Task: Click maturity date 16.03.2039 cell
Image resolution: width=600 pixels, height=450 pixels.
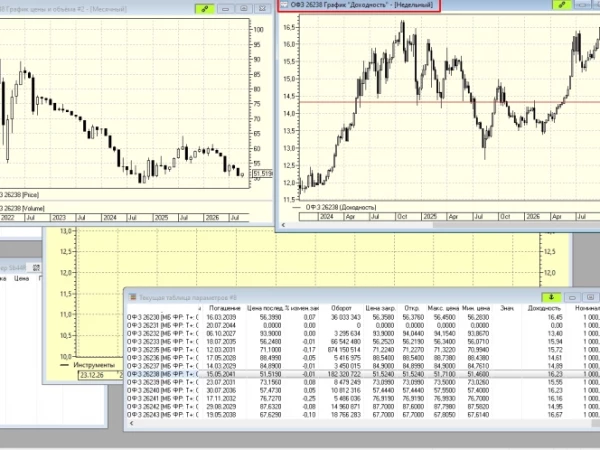Action: (221, 317)
